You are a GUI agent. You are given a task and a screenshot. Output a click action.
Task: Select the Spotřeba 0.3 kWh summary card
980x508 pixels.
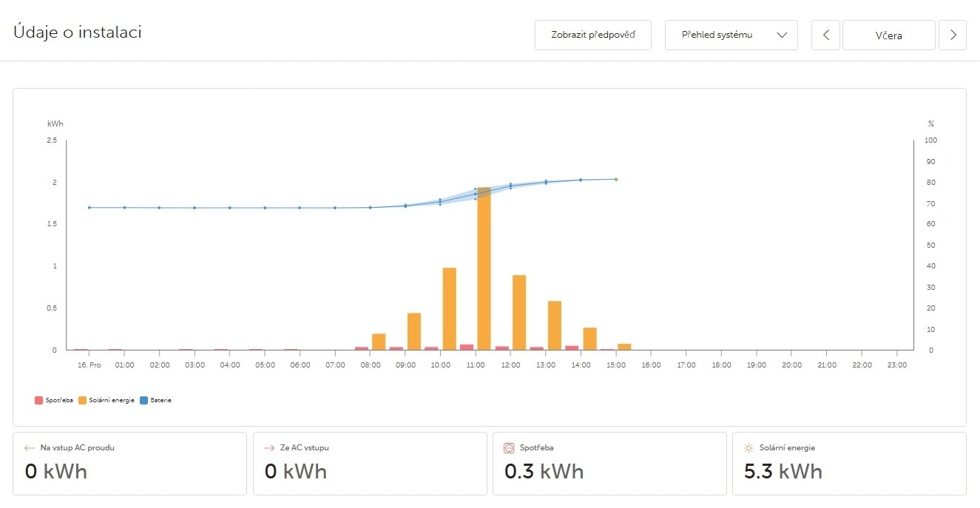(x=609, y=463)
